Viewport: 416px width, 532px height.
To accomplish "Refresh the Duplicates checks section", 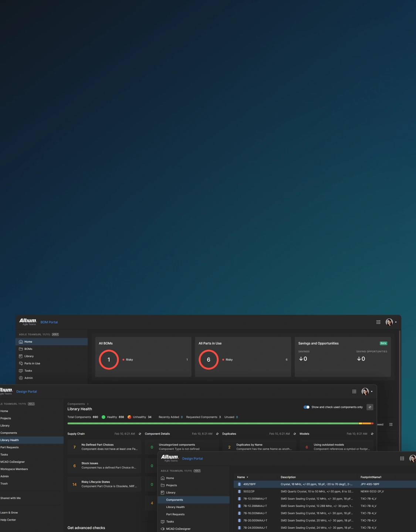I will [x=295, y=434].
